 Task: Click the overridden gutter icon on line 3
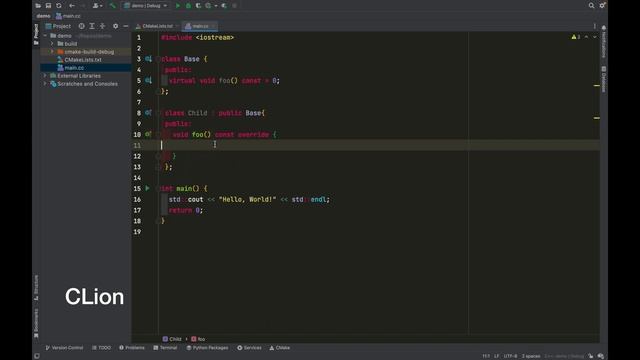click(148, 59)
